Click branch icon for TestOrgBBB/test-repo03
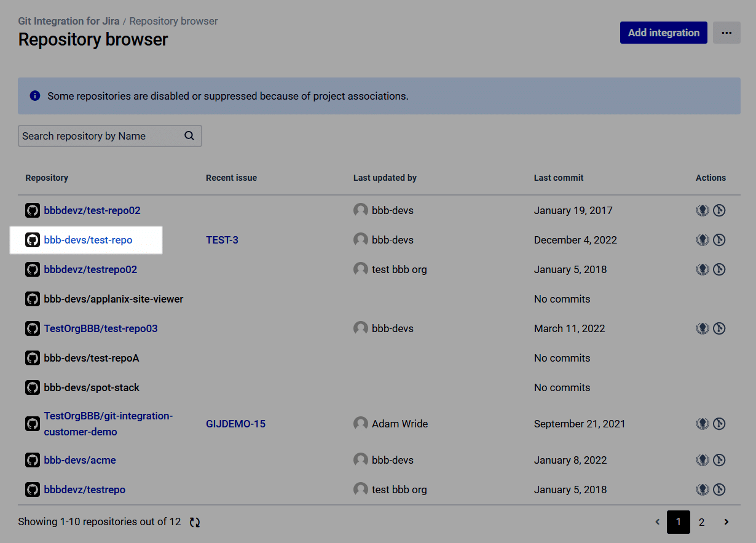 tap(719, 328)
